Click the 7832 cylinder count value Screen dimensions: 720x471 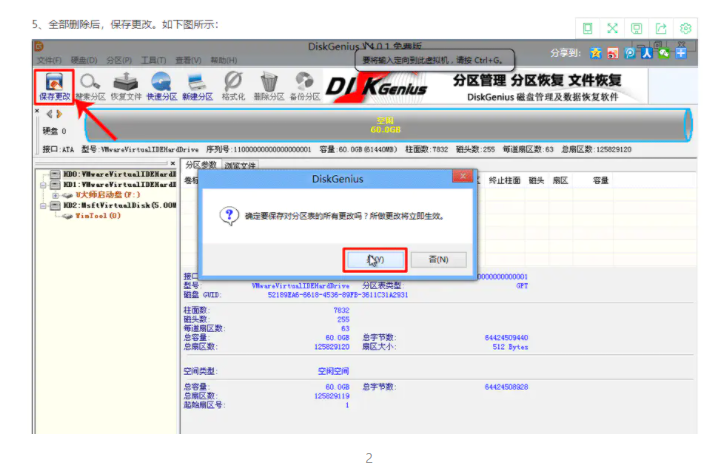[x=341, y=310]
